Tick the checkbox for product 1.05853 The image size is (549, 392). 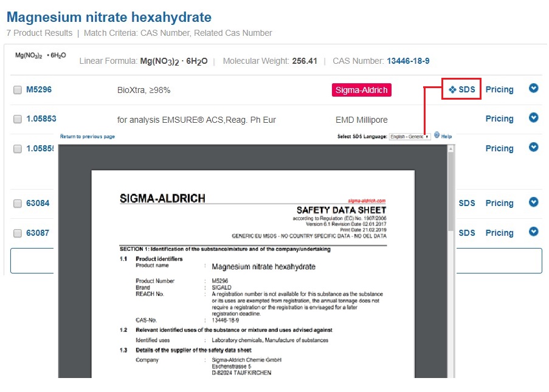pos(18,119)
